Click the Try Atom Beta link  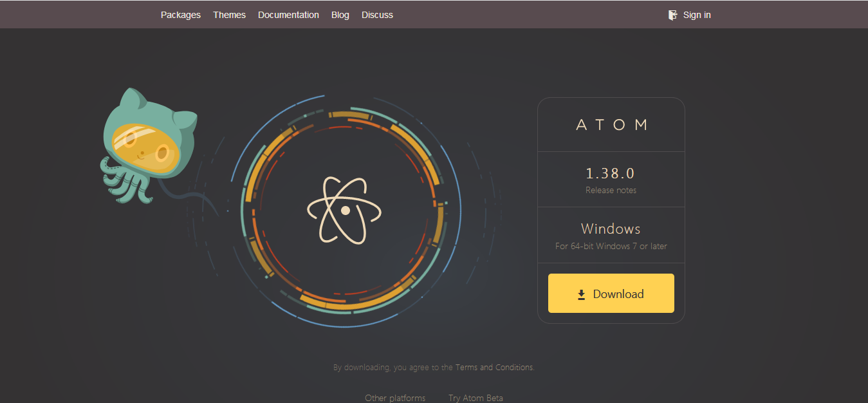pyautogui.click(x=476, y=398)
